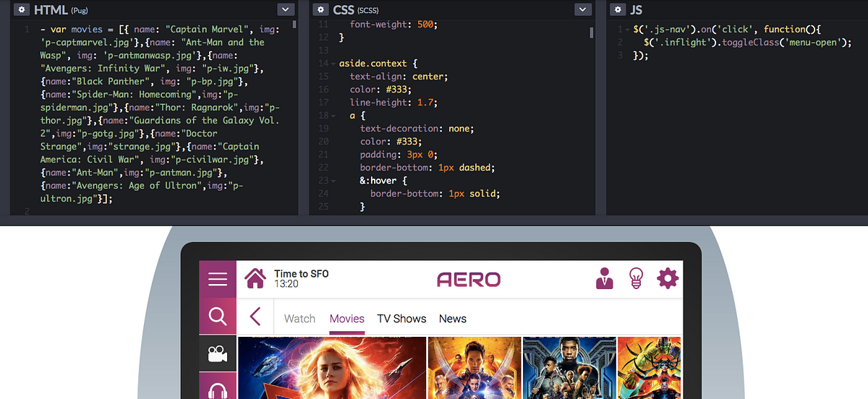Open the Ant-Man and the Wasp poster
Image resolution: width=868 pixels, height=399 pixels.
click(x=475, y=368)
